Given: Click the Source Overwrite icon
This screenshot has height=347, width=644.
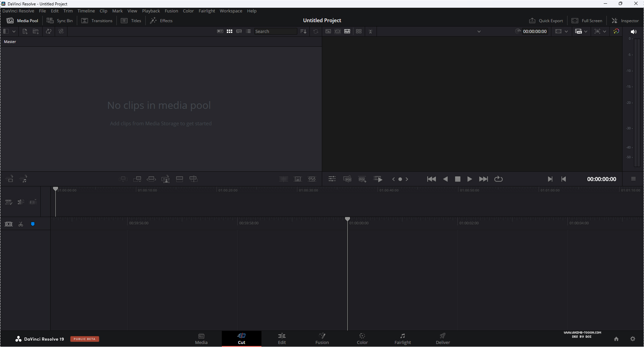Looking at the screenshot, I should (194, 179).
